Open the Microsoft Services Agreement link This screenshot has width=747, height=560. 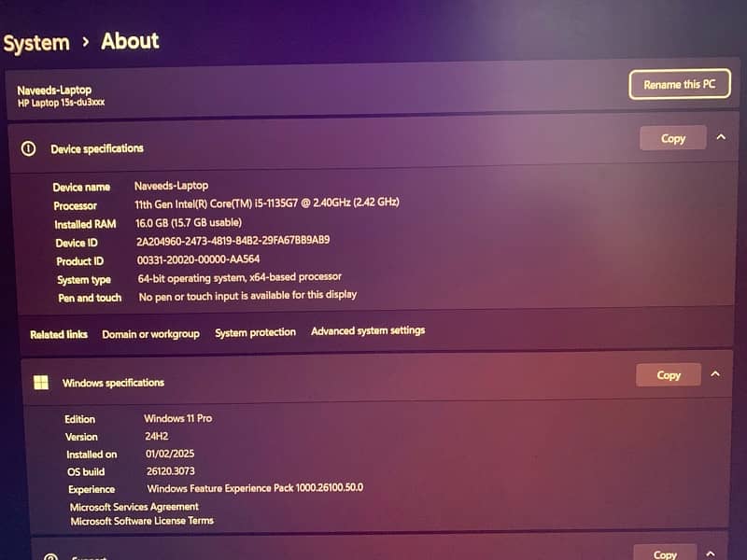coord(135,507)
